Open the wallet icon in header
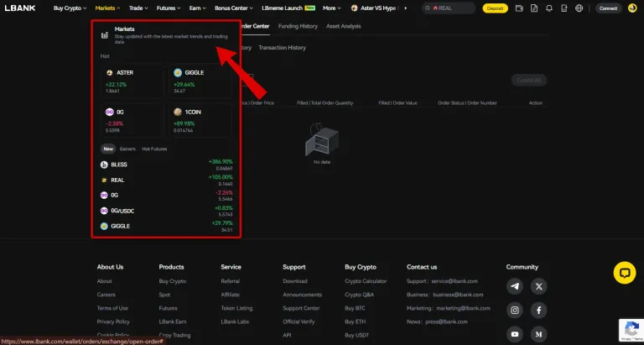 519,8
